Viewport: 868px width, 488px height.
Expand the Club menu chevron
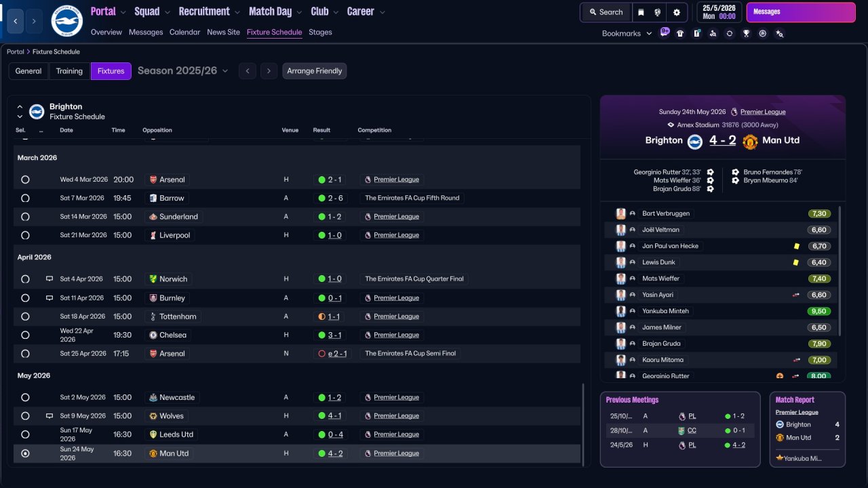coord(335,12)
